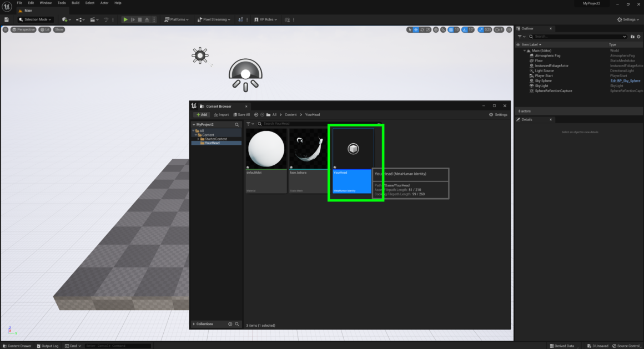644x349 pixels.
Task: Open the Blueprints dropdown in toolbar
Action: click(80, 19)
